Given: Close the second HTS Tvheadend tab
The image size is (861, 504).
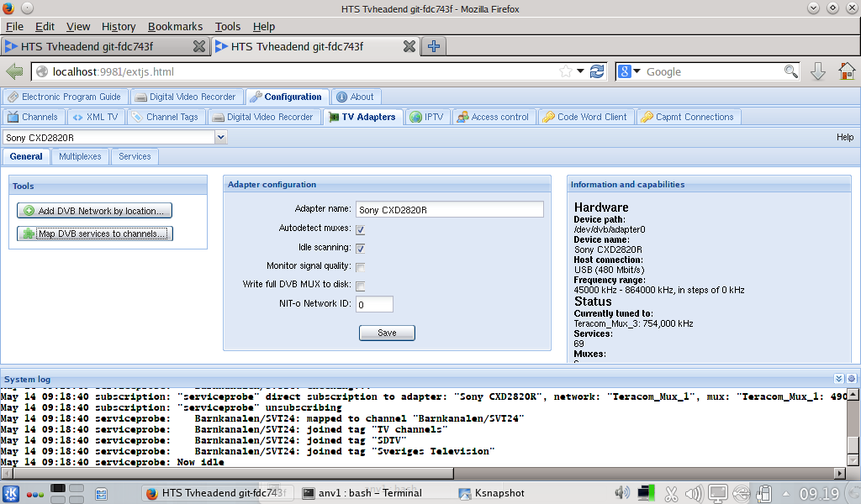Looking at the screenshot, I should (409, 46).
